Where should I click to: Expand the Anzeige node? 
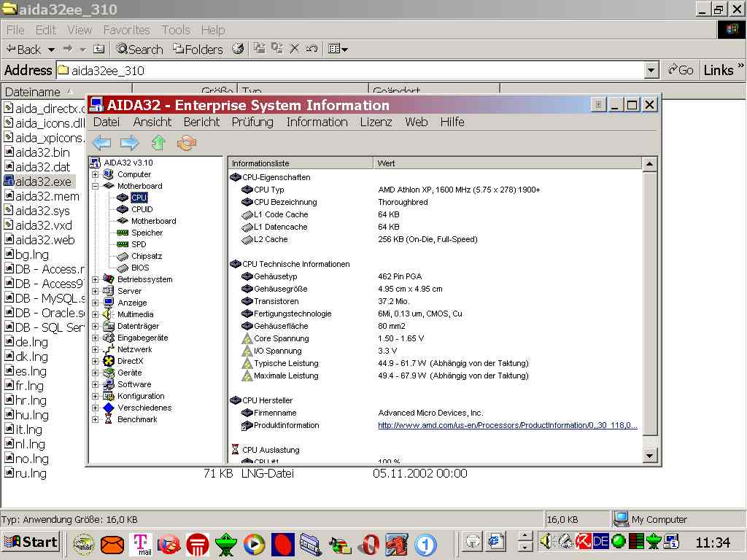[96, 303]
